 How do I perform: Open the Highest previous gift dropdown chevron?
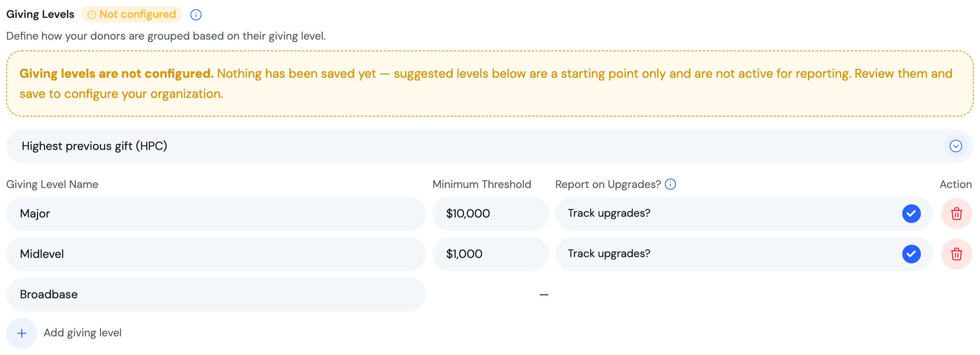coord(956,146)
